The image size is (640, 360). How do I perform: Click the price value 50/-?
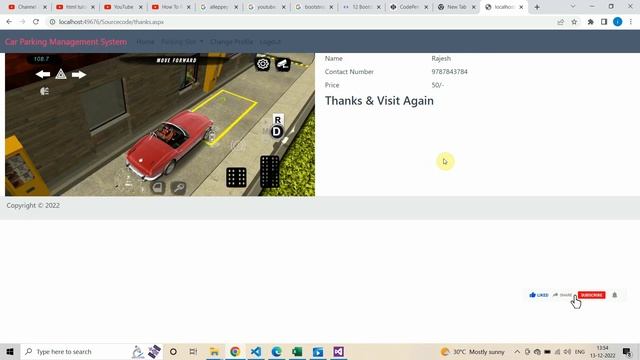click(x=438, y=85)
